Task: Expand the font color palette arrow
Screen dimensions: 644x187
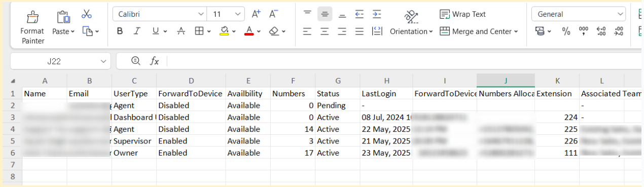Action: (x=259, y=31)
